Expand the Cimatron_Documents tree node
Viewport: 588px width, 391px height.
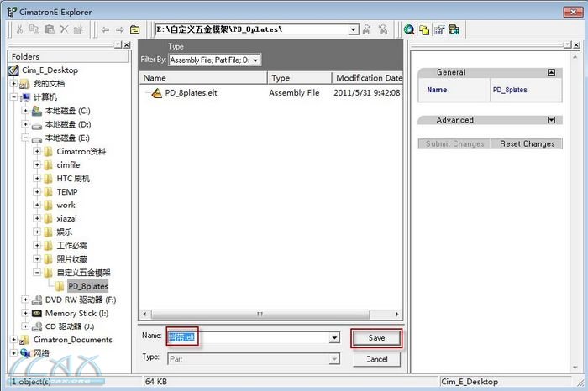pyautogui.click(x=13, y=339)
